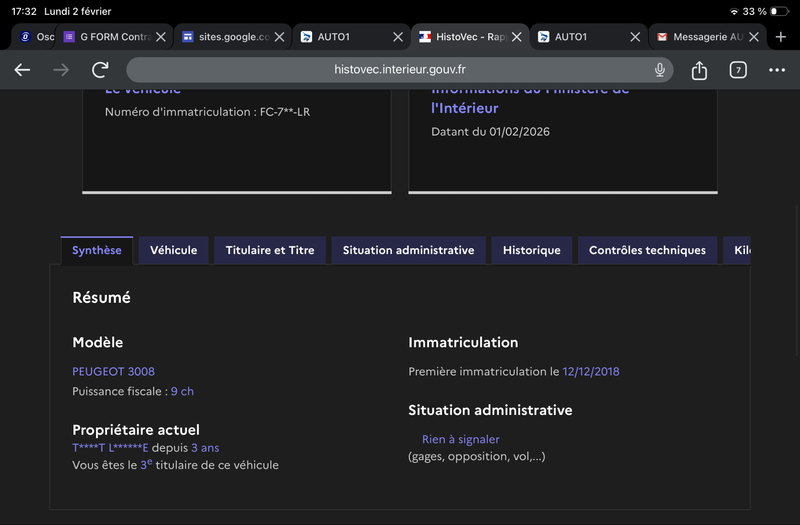
Task: Switch to Titulaire et Titre tab
Action: point(270,250)
